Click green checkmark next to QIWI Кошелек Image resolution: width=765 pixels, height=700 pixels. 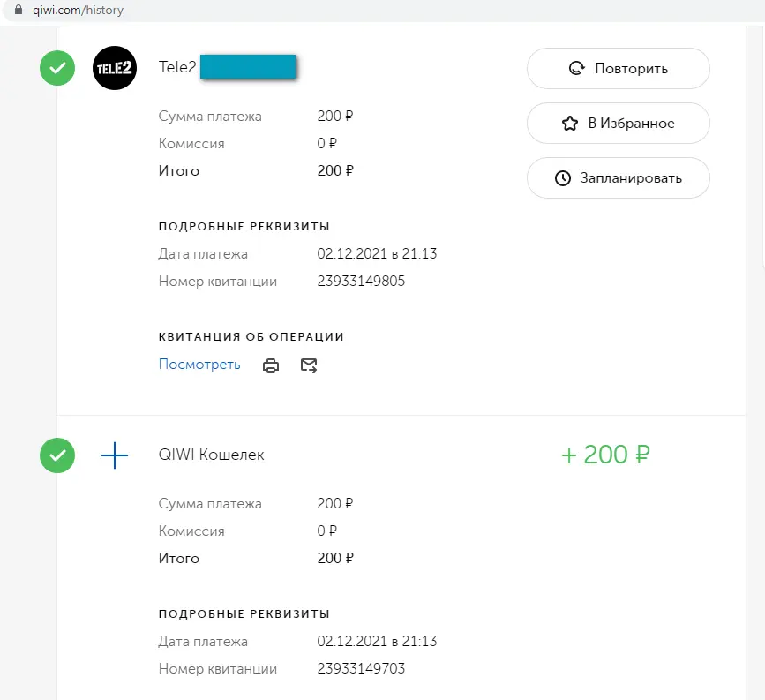click(57, 455)
